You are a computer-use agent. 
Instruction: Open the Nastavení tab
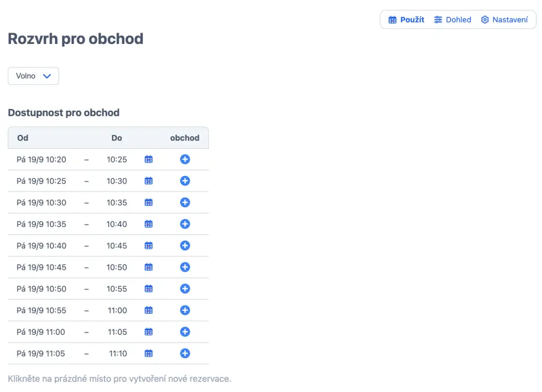point(504,20)
